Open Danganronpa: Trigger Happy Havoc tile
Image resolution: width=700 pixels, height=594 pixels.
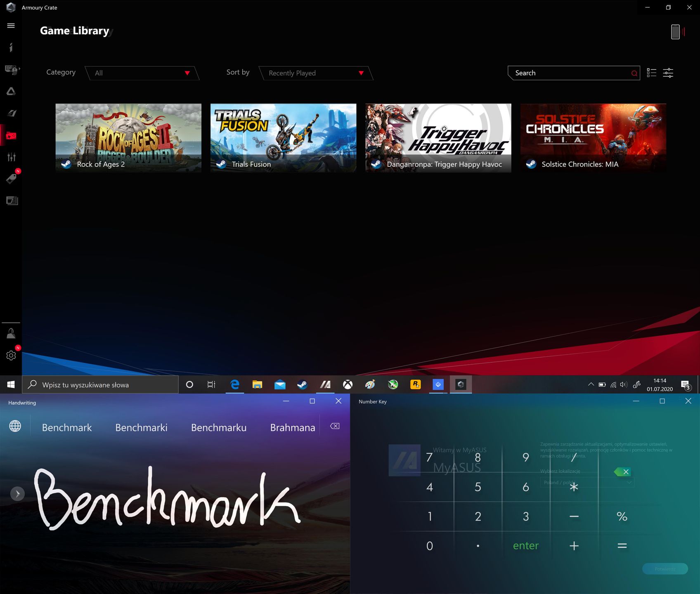pyautogui.click(x=438, y=138)
